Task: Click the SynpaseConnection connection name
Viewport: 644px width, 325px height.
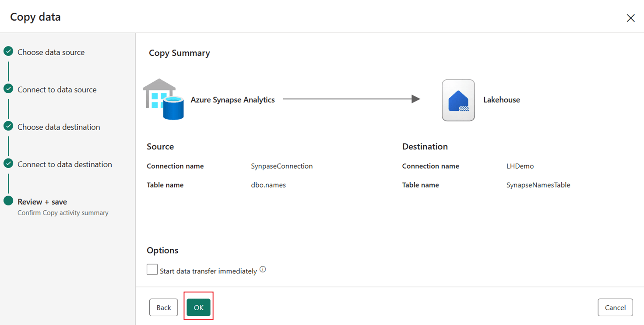Action: (x=282, y=166)
